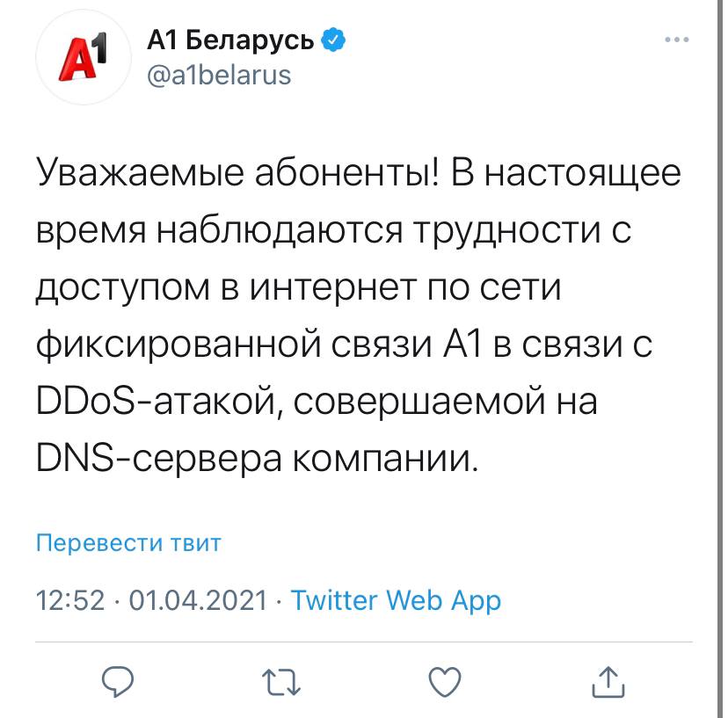Open the share tweet icon
The width and height of the screenshot is (728, 718).
(608, 679)
